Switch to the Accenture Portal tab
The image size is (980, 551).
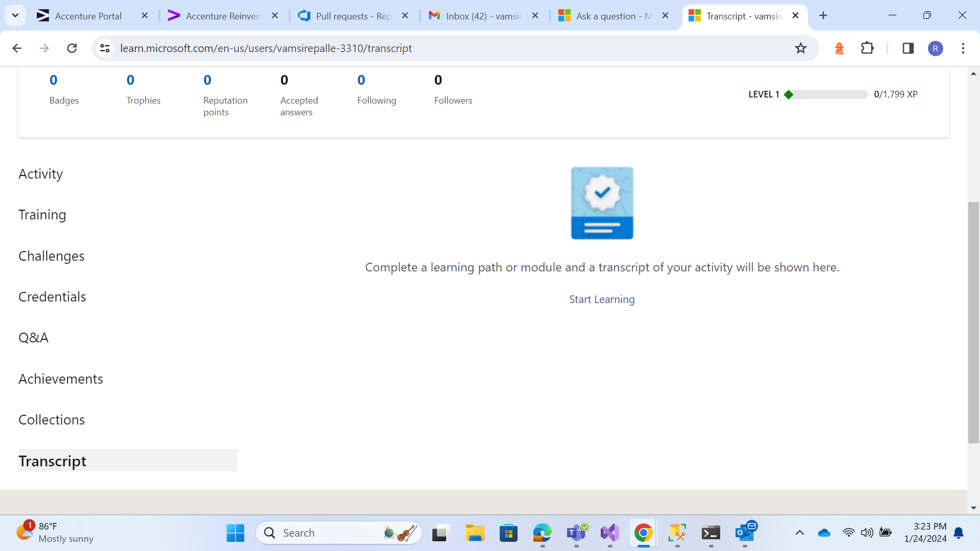[88, 16]
